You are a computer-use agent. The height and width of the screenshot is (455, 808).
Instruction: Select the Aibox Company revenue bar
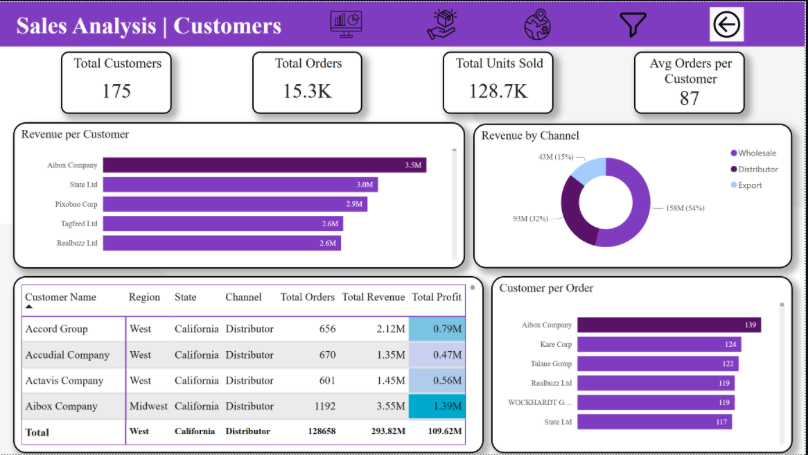[x=264, y=165]
